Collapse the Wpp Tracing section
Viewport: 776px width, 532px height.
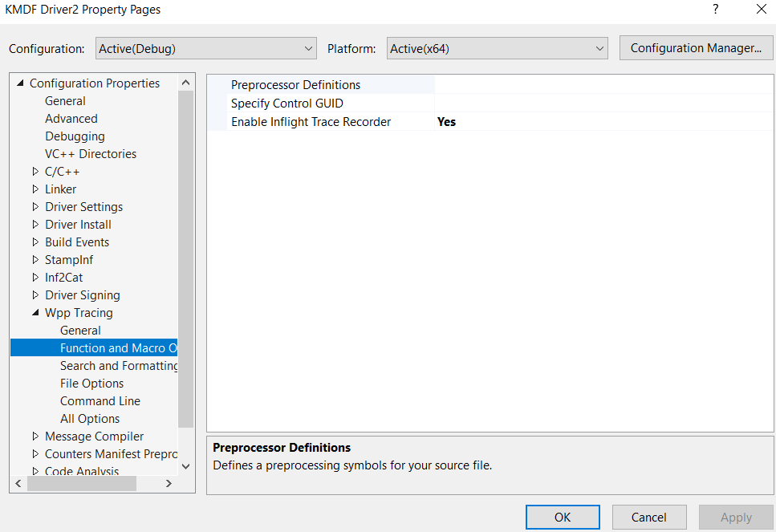(x=34, y=312)
